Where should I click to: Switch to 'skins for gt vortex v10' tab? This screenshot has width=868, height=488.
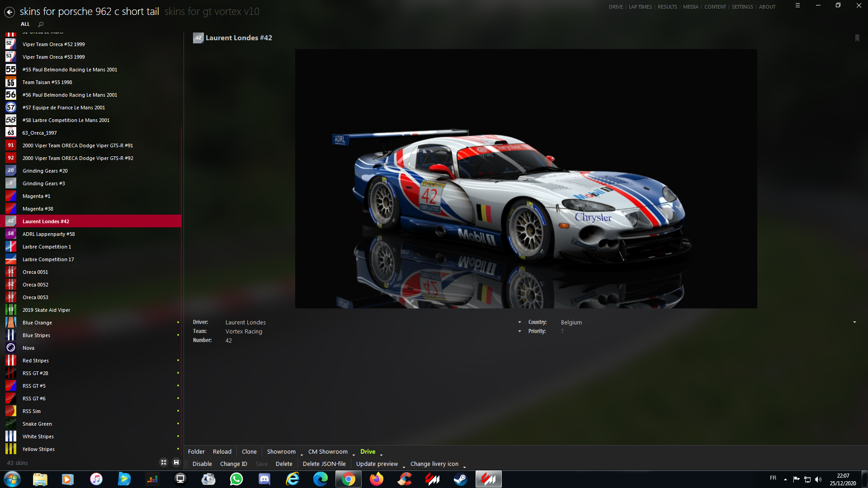(212, 12)
